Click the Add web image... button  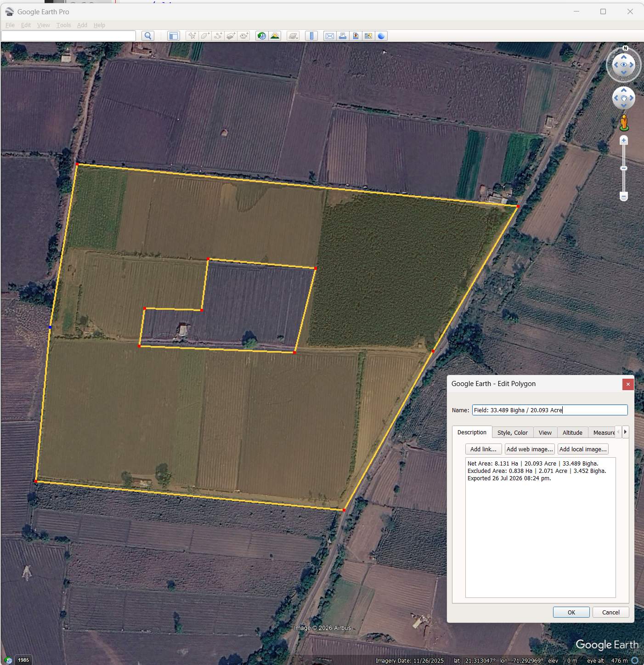click(x=530, y=449)
